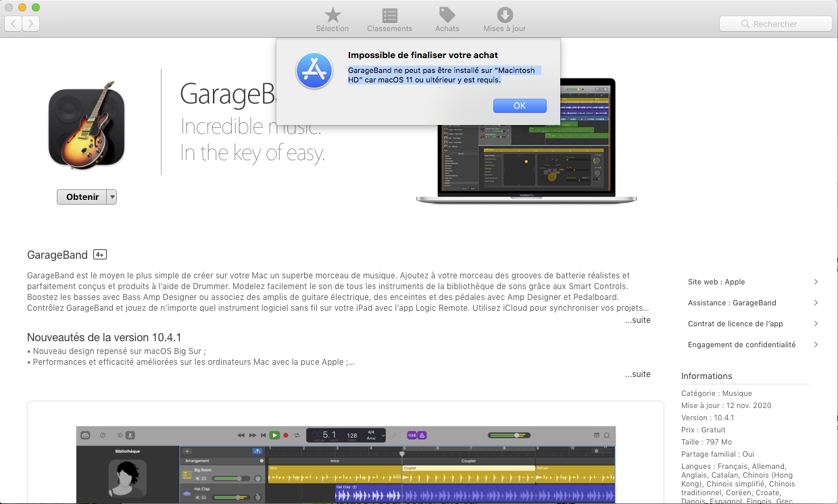
Task: Click 'Prix : Gratuit' text
Action: [703, 430]
